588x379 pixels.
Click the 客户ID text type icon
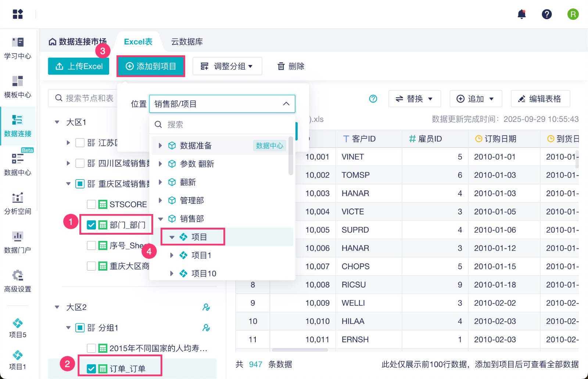coord(346,139)
